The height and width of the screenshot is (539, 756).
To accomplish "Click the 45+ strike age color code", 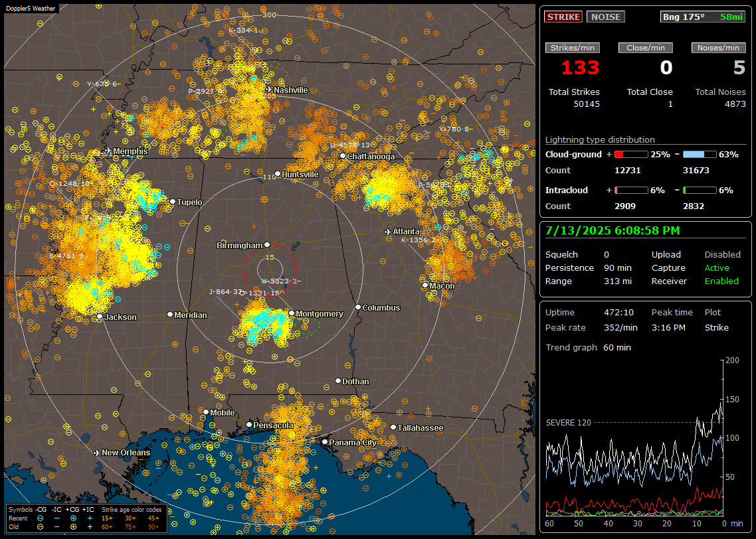I will click(x=154, y=518).
